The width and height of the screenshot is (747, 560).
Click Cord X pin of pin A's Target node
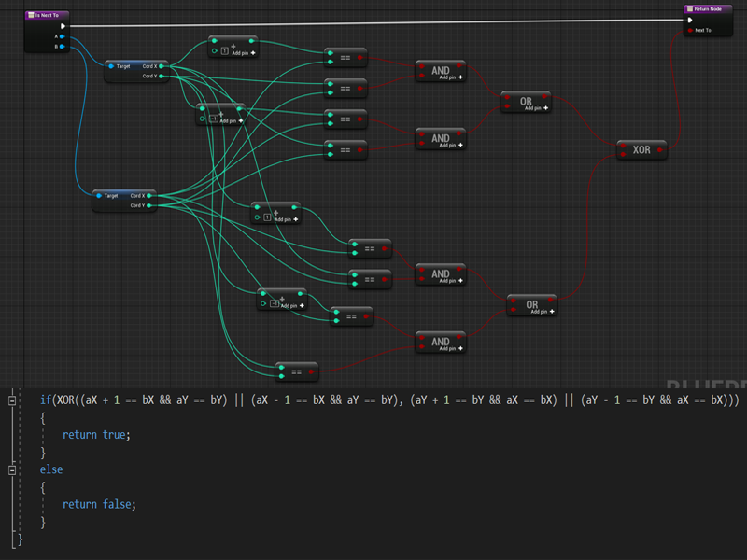162,66
